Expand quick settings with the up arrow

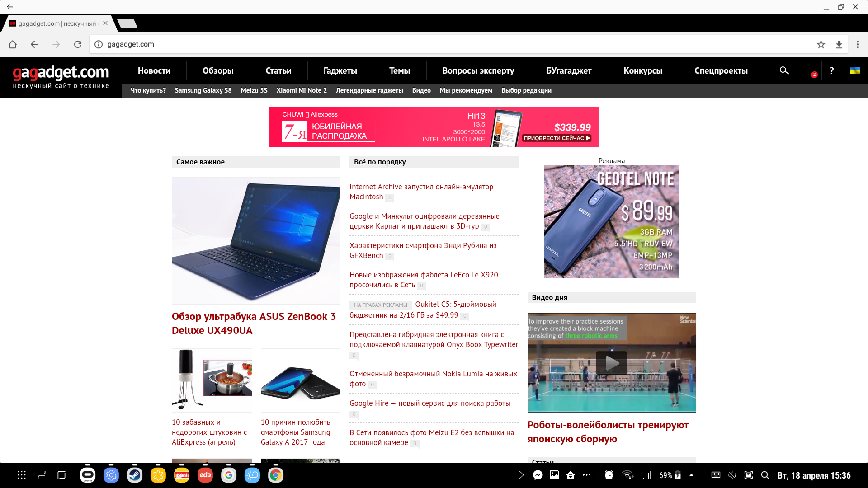point(691,475)
